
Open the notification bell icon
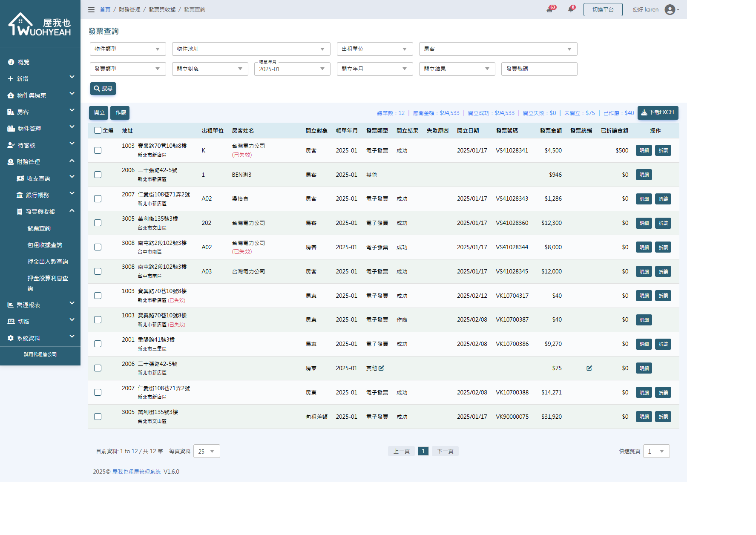570,9
